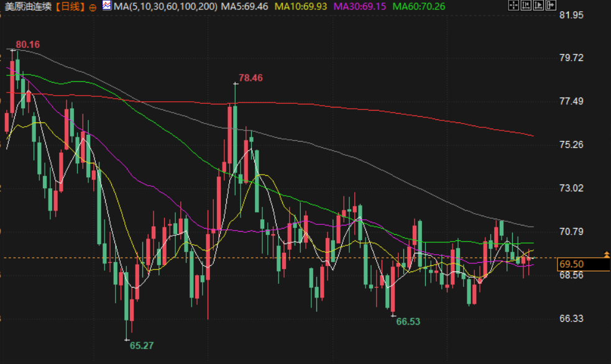Viewport: 611px width, 364px height.
Task: Select the MA5:69.46 indicator label
Action: 245,7
